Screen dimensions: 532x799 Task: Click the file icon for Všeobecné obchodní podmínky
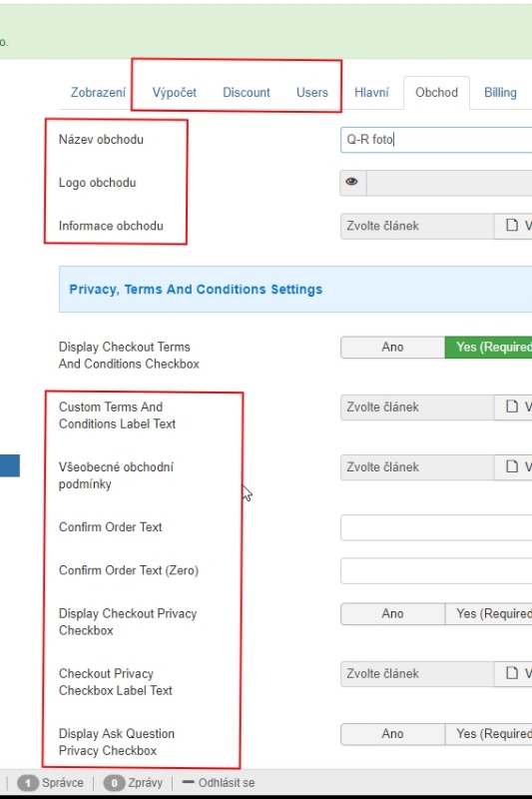point(512,466)
